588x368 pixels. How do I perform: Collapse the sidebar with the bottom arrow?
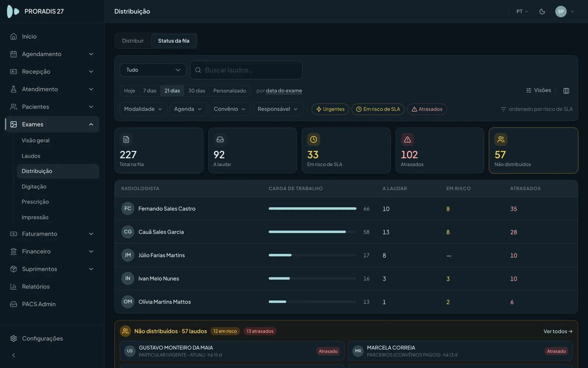14,355
